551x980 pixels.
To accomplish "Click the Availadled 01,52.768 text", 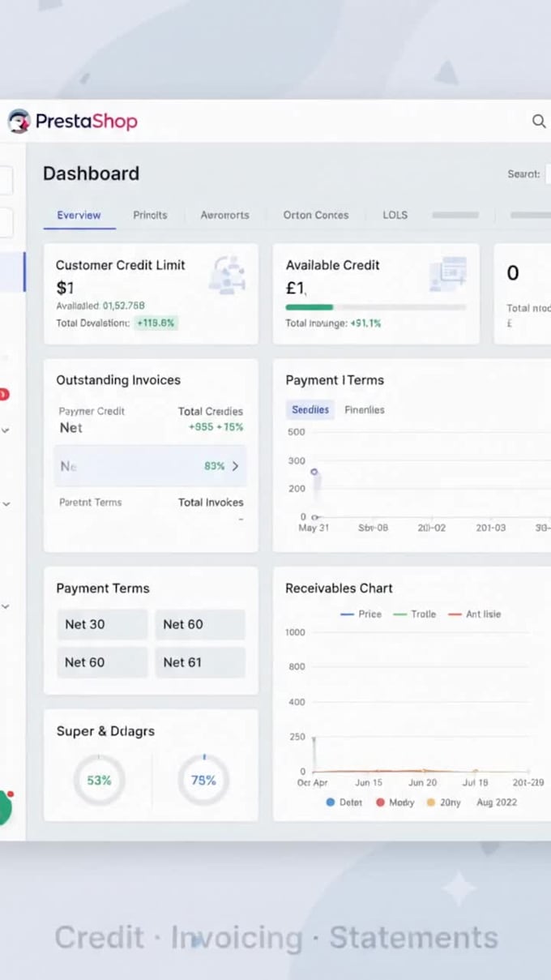I will (x=100, y=306).
